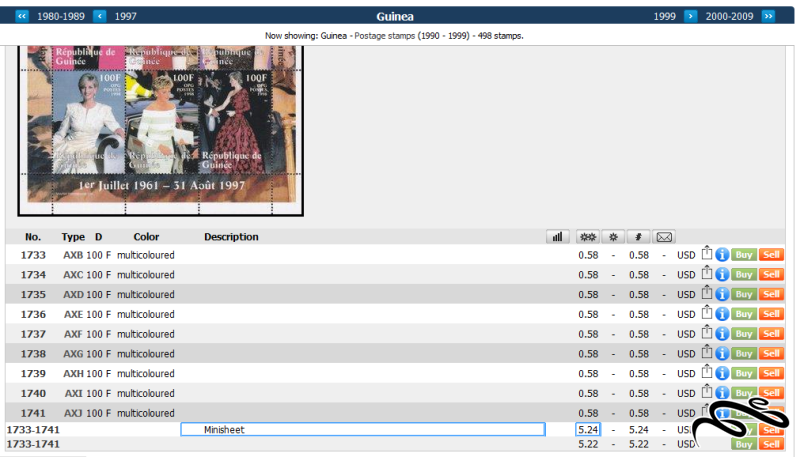Sell stamp number 1737
This screenshot has height=457, width=800.
click(771, 334)
